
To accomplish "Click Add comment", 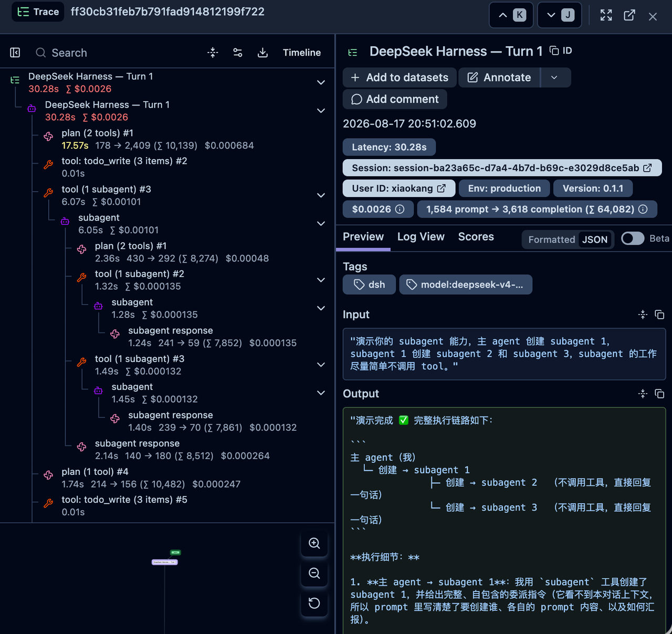I will coord(395,99).
